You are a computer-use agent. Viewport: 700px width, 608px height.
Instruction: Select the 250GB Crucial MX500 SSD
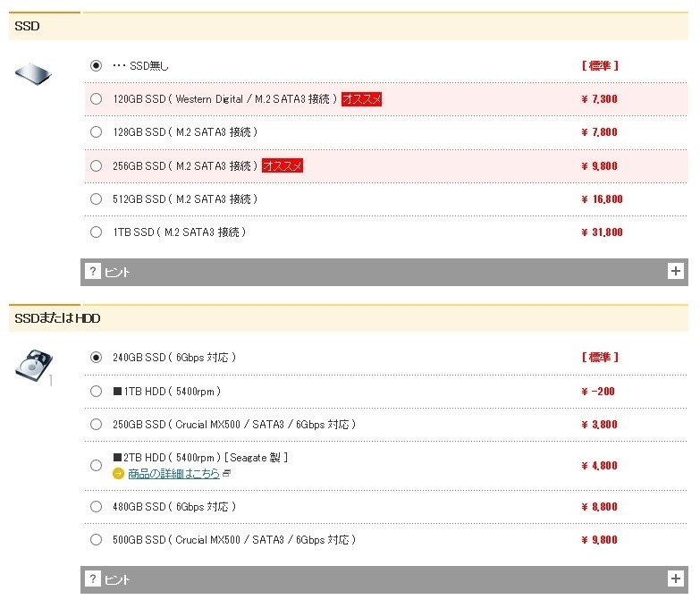click(97, 425)
